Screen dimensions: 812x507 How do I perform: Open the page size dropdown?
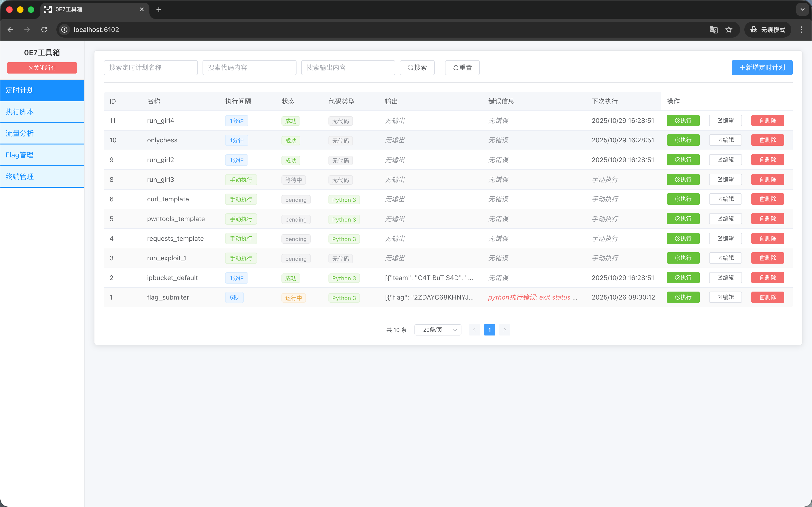437,330
